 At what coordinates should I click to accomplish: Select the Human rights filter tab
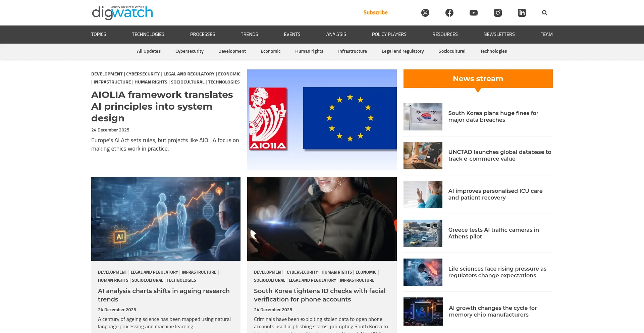point(309,51)
